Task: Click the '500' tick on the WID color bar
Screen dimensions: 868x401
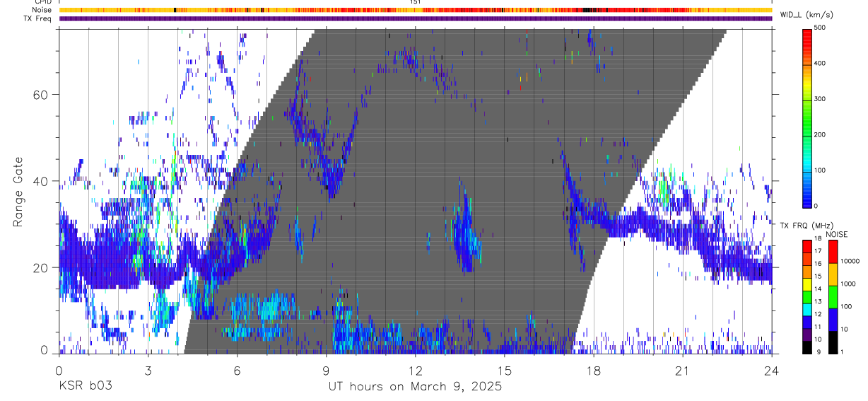Action: (x=821, y=28)
